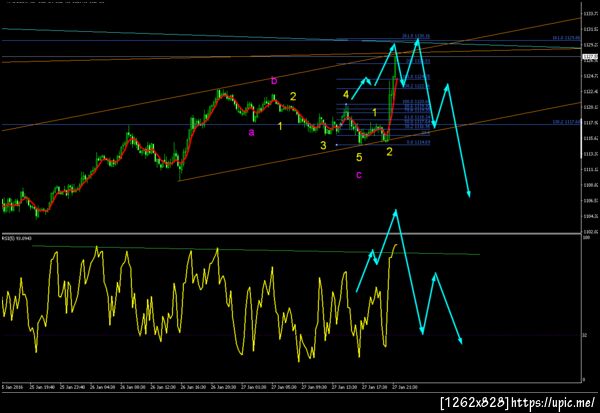This screenshot has height=413, width=600.
Task: Click the "27 Jan 21:00" time axis label
Action: (404, 387)
